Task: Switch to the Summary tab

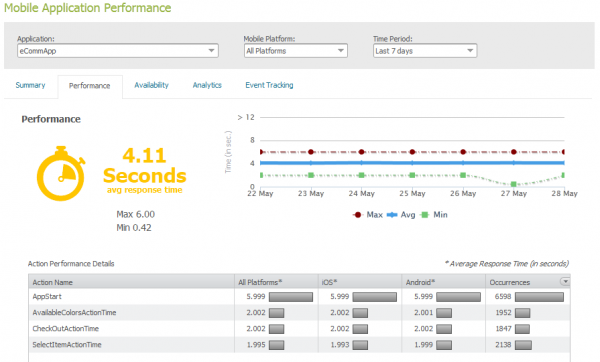Action: (30, 85)
